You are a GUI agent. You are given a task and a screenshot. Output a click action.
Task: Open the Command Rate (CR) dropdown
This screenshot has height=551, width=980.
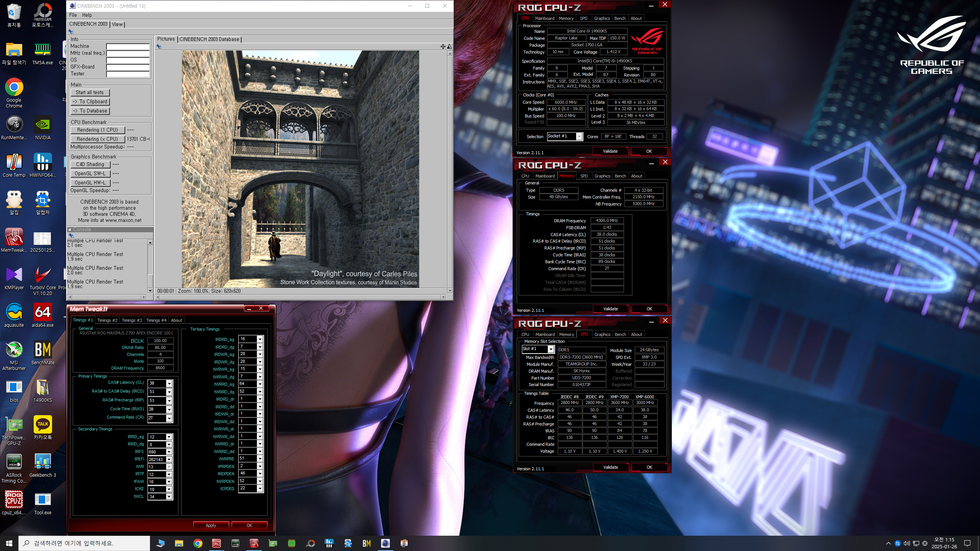pos(169,418)
